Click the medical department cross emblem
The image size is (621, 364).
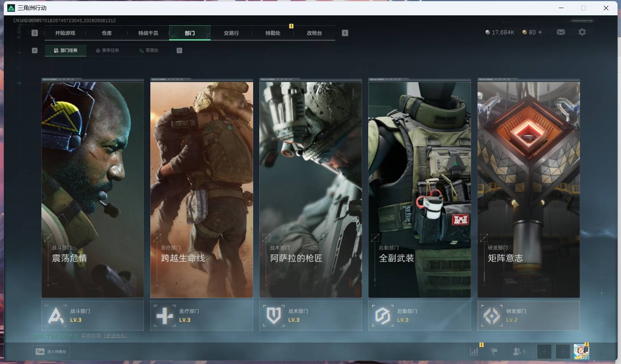point(165,316)
